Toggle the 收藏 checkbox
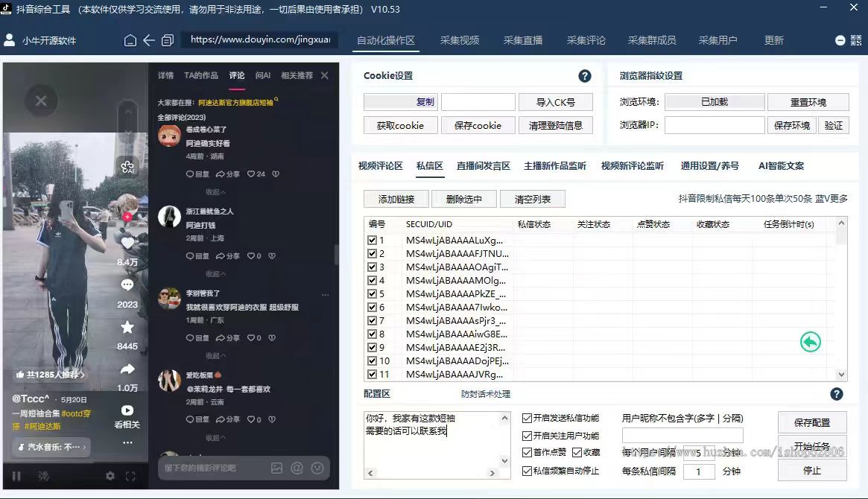The width and height of the screenshot is (868, 499). [577, 453]
